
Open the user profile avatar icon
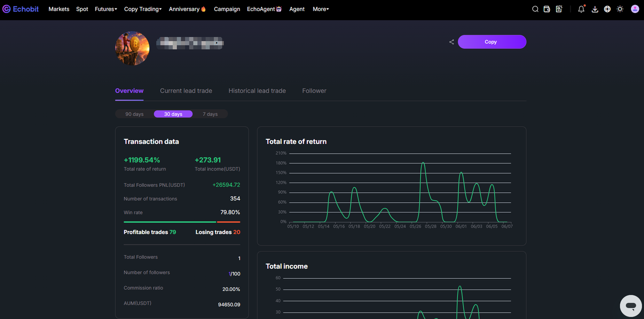coord(634,9)
